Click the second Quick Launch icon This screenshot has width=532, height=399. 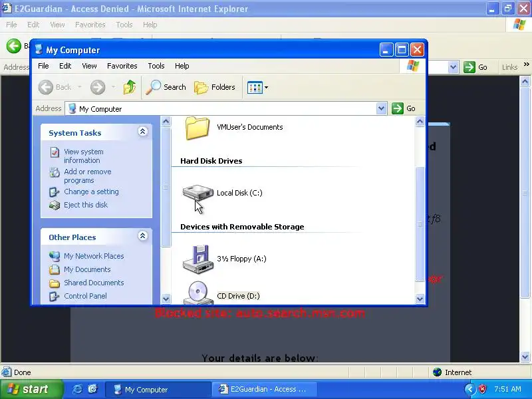coord(92,389)
